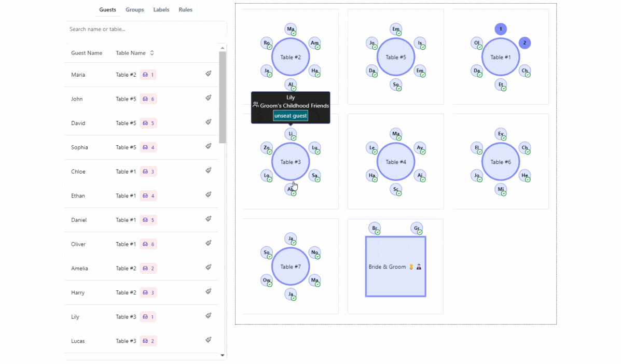This screenshot has height=364, width=621.
Task: Click seat badge 6 in John's row
Action: coord(148,99)
